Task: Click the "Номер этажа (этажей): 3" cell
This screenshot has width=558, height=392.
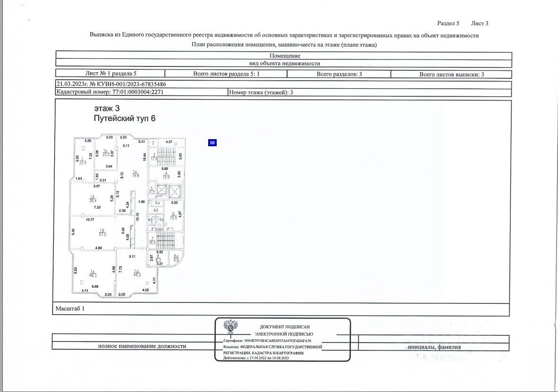Action: tap(369, 92)
